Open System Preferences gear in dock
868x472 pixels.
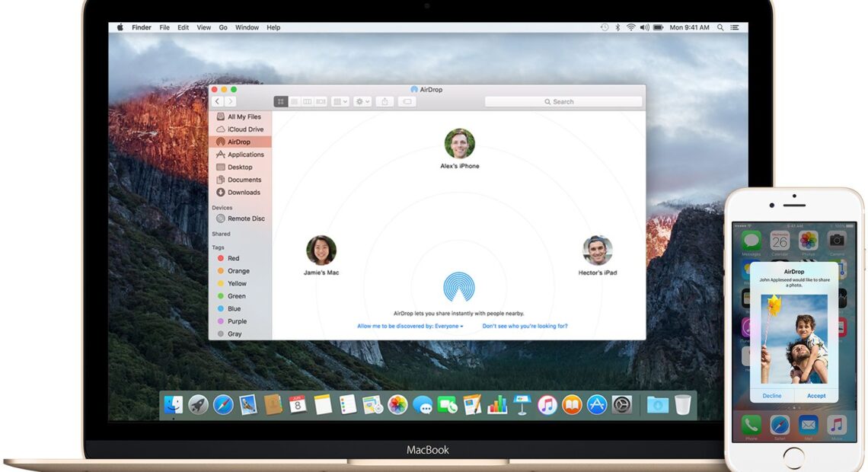click(x=621, y=405)
